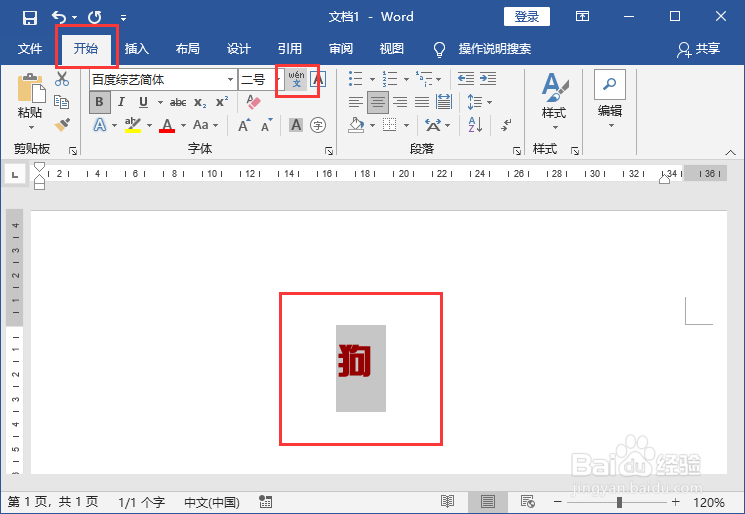Open line and paragraph spacing options
The height and width of the screenshot is (514, 745).
475,102
